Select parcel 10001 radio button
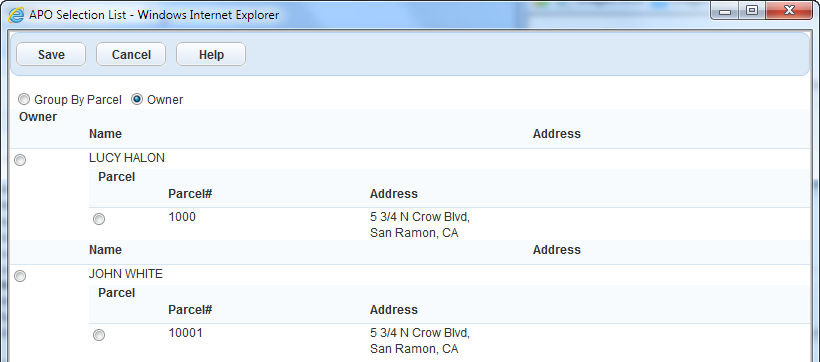820x362 pixels. click(99, 335)
